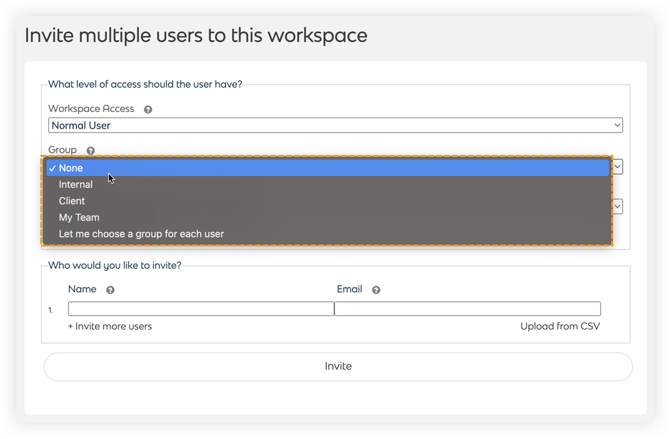The width and height of the screenshot is (670, 439).
Task: Choose Client from the Group list
Action: pos(328,201)
